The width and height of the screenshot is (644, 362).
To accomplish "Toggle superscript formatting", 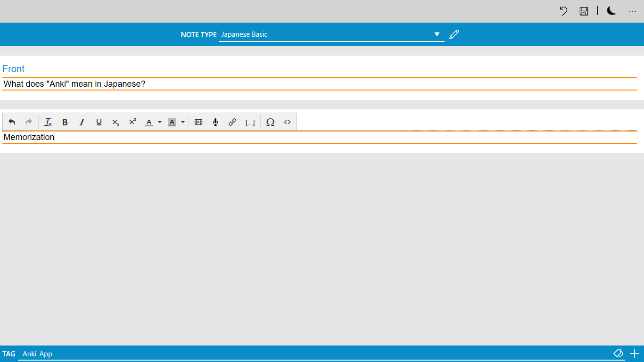I will tap(132, 122).
